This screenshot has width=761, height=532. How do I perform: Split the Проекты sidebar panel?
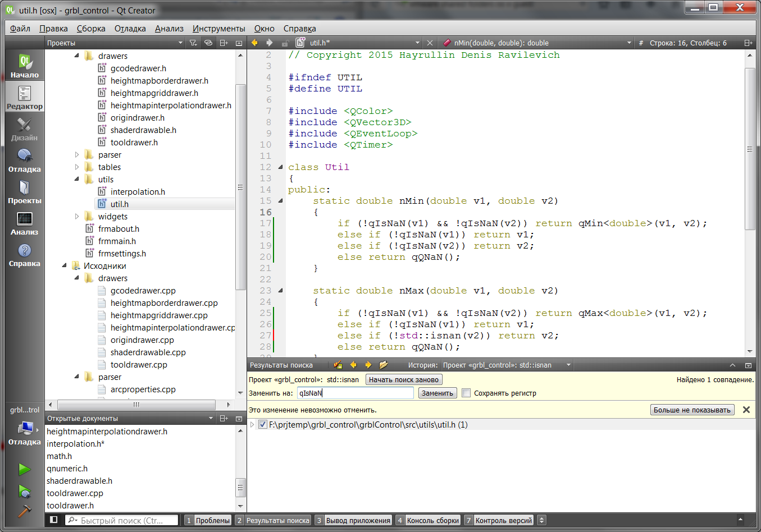[x=224, y=43]
